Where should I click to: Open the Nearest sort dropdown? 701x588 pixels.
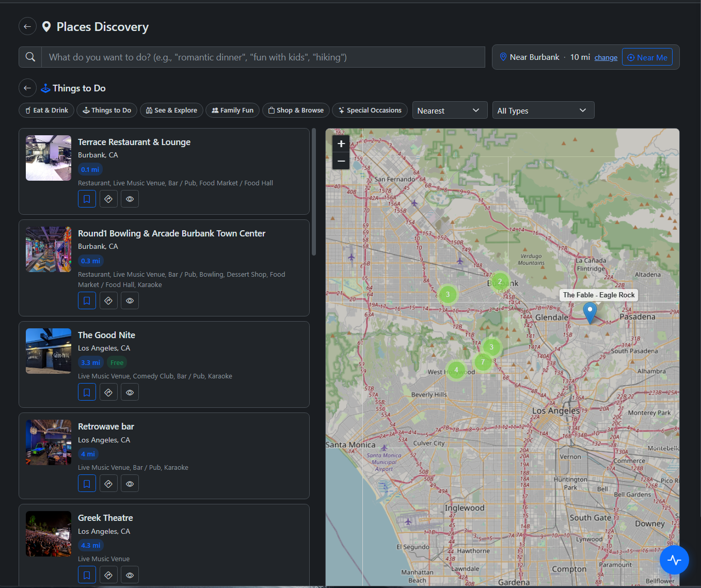point(450,110)
